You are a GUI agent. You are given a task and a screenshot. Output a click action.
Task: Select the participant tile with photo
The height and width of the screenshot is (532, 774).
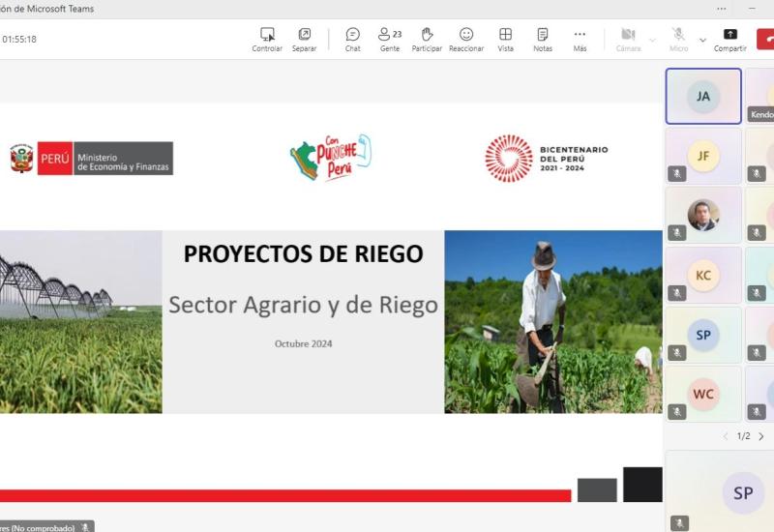click(703, 215)
